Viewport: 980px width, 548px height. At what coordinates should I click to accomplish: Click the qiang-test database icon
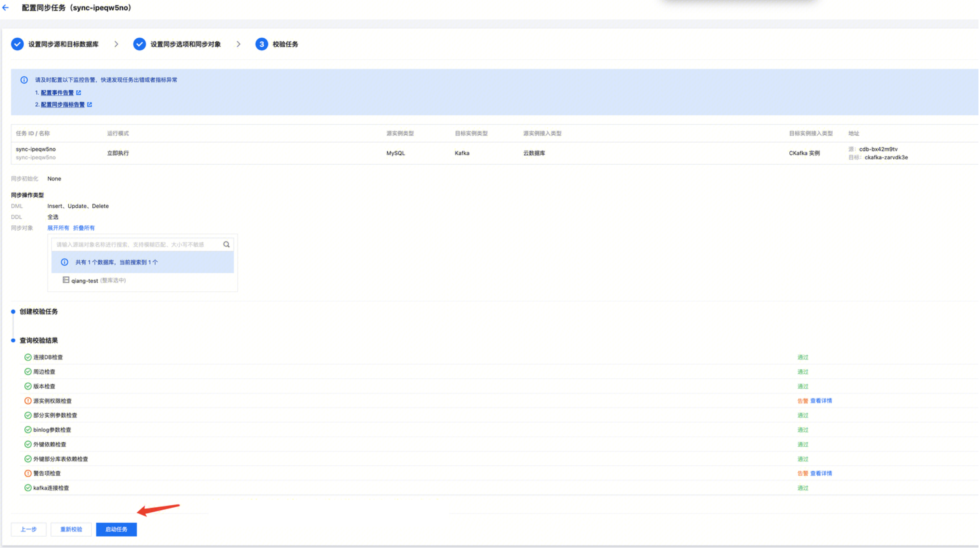coord(66,280)
